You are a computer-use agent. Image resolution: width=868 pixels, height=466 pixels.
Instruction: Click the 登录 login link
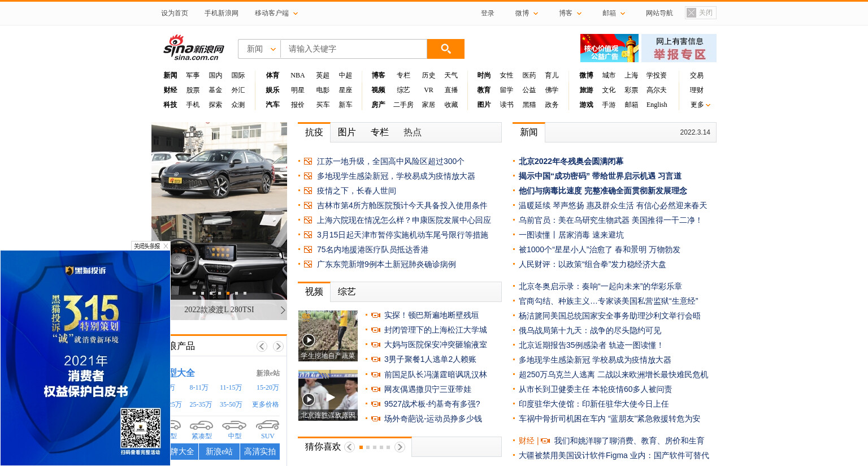pos(488,13)
